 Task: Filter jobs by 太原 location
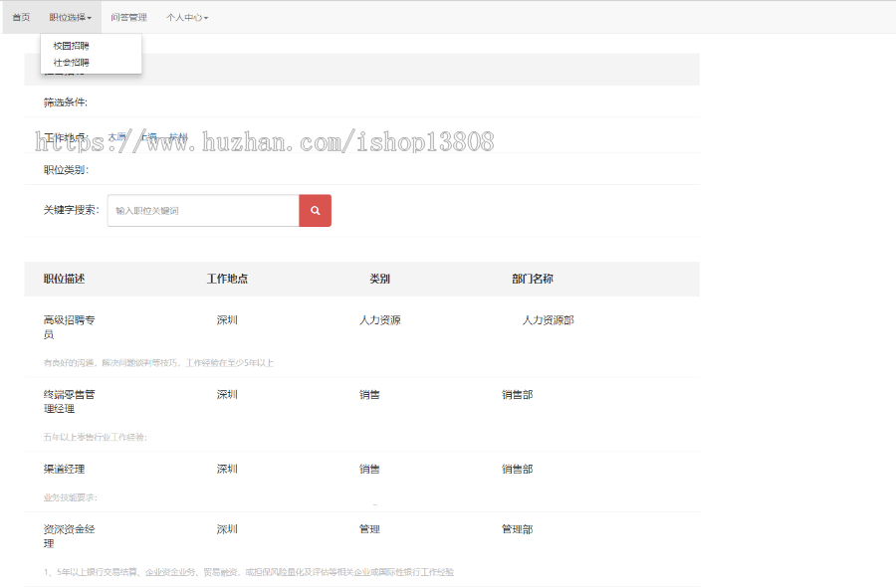click(117, 131)
